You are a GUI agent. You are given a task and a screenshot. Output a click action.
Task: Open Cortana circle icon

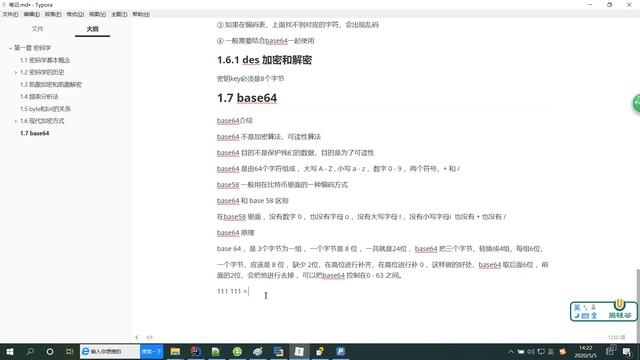tap(50, 351)
